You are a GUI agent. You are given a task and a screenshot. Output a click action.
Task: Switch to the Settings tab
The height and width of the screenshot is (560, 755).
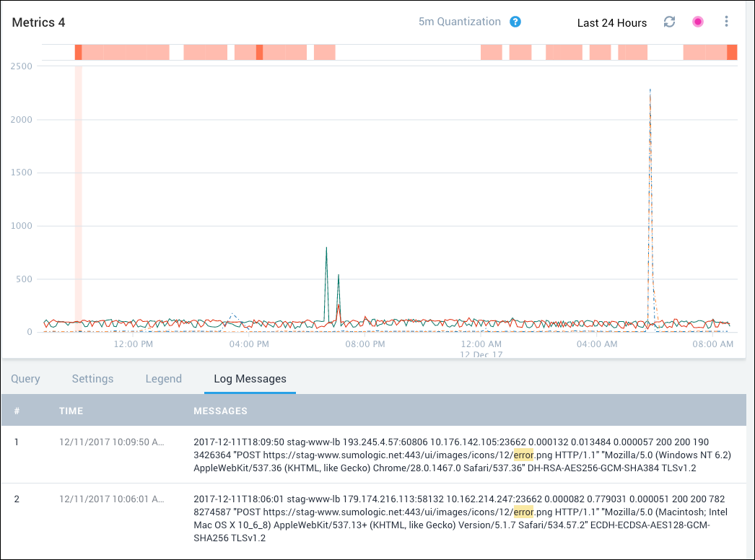click(92, 379)
